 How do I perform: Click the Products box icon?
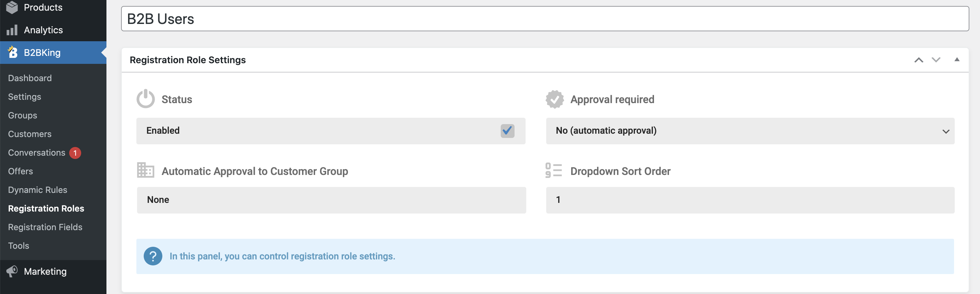pos(12,7)
